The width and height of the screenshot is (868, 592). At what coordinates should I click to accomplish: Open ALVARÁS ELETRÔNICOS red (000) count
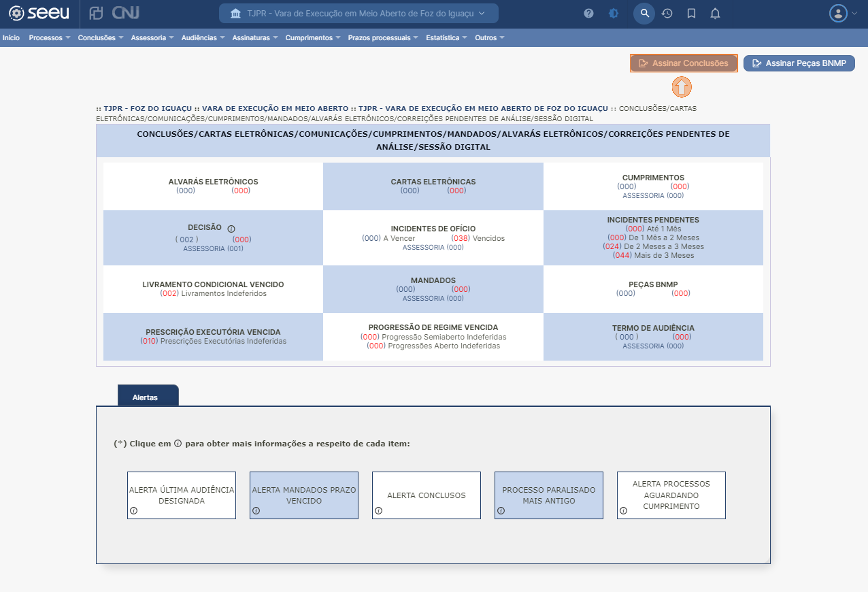(241, 190)
